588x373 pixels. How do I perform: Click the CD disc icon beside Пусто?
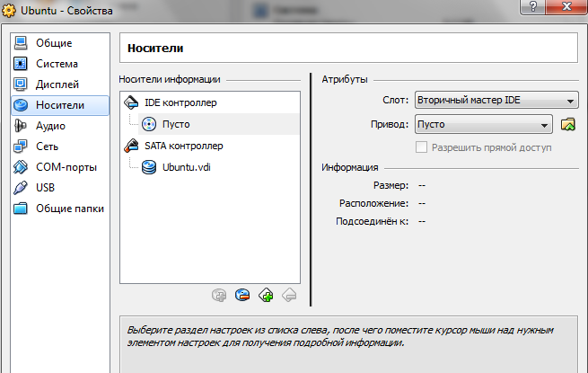click(x=149, y=124)
